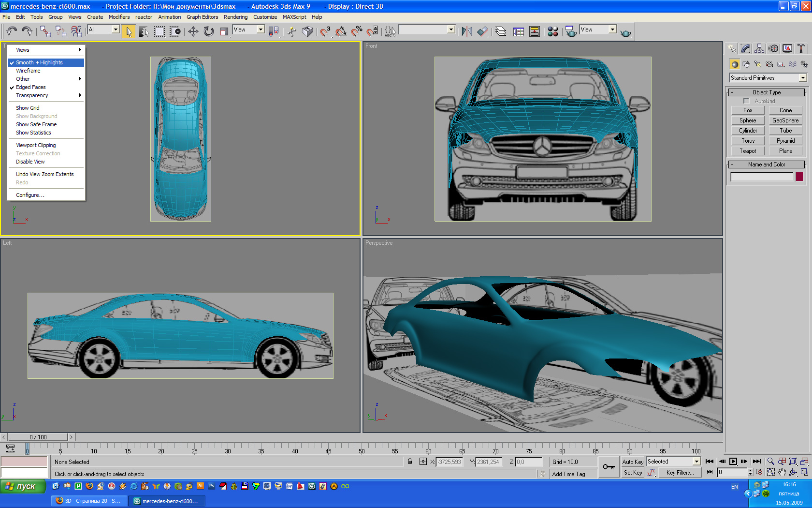Click the red object color swatch
The height and width of the screenshot is (508, 812).
pos(799,177)
